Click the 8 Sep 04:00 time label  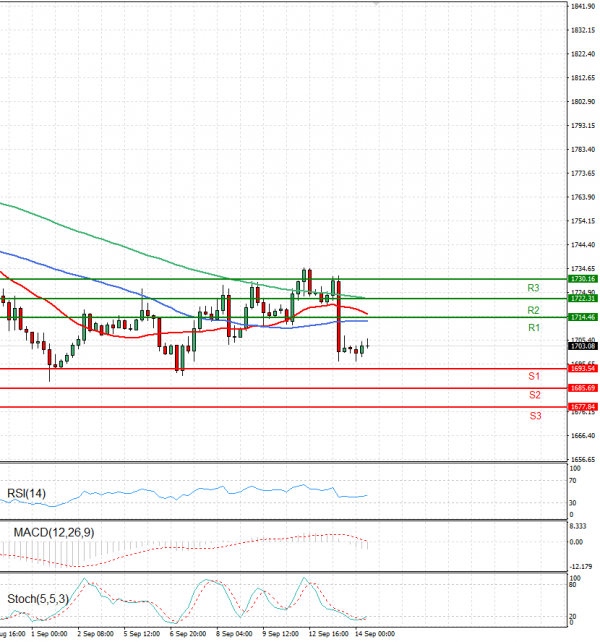tap(234, 634)
